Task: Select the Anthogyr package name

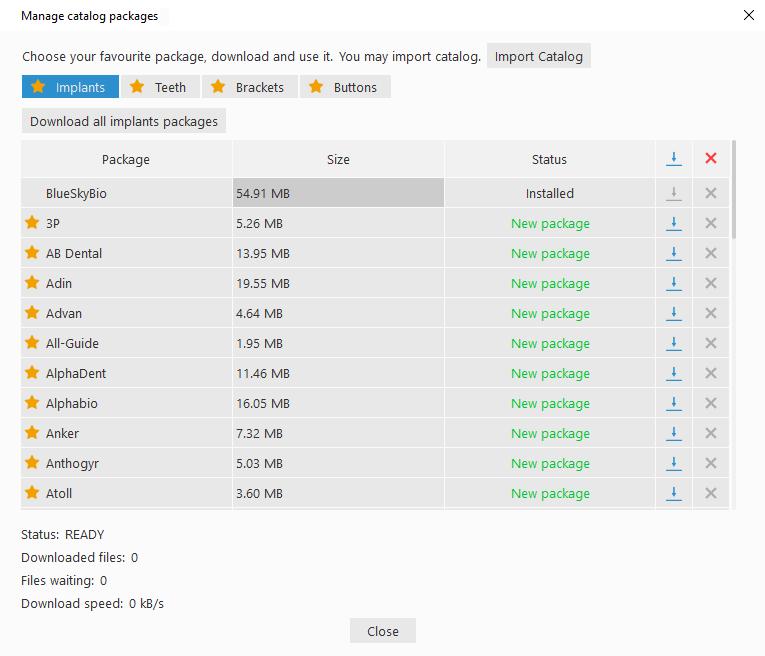Action: (72, 464)
